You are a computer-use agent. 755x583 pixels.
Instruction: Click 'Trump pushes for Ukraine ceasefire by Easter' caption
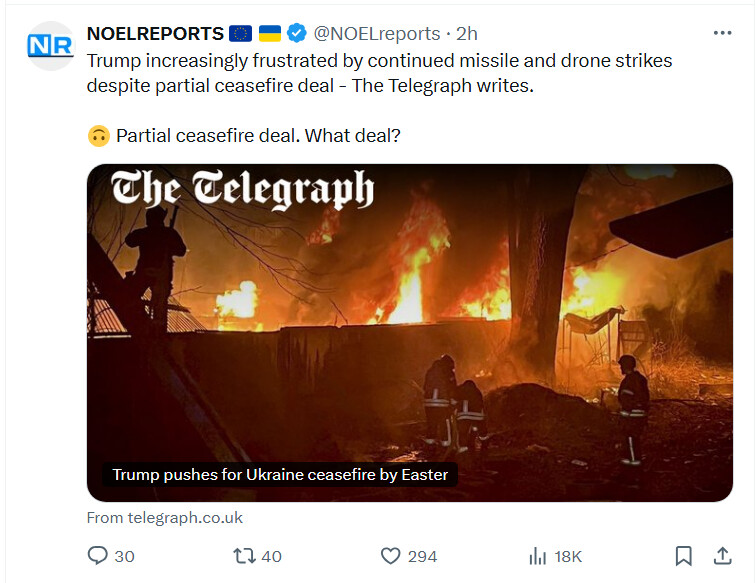tap(280, 475)
